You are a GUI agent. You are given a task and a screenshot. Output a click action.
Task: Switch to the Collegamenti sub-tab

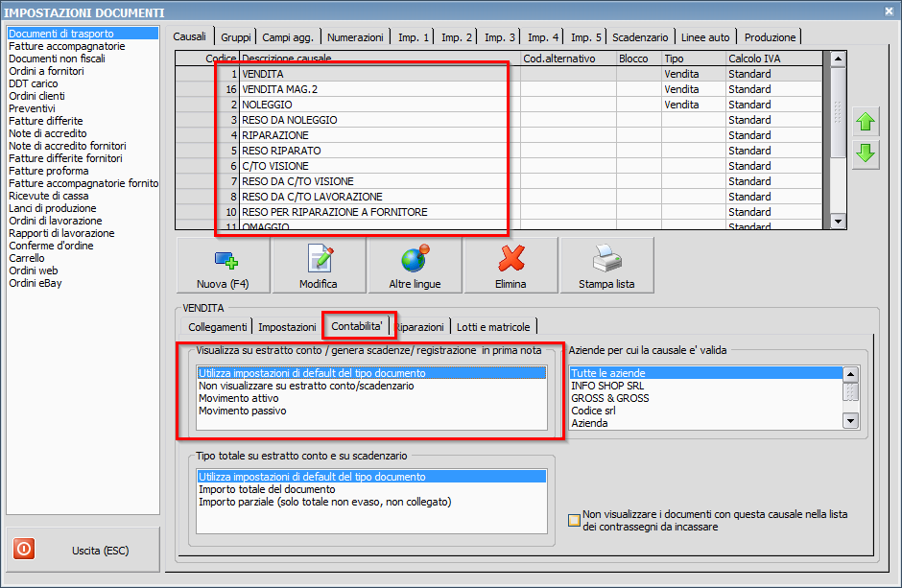217,327
